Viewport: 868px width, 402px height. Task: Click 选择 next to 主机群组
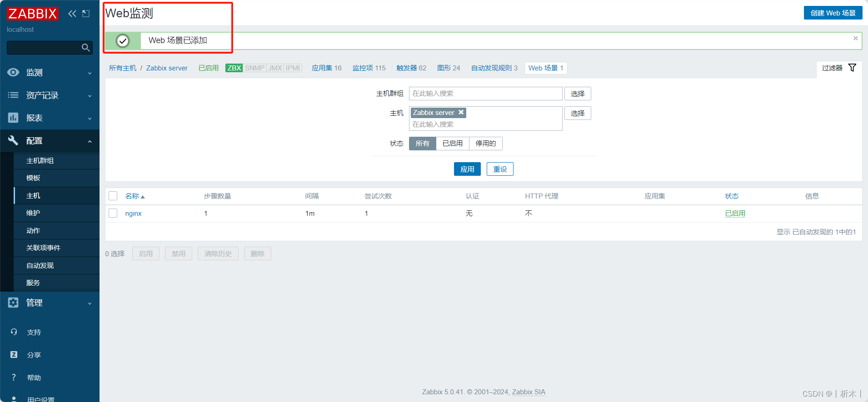point(578,94)
